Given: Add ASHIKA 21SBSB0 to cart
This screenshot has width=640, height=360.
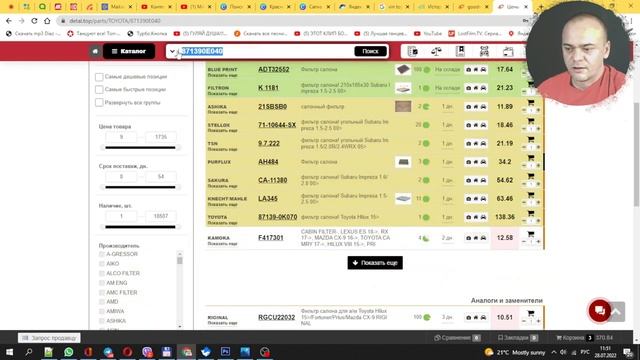Looking at the screenshot, I should (531, 103).
